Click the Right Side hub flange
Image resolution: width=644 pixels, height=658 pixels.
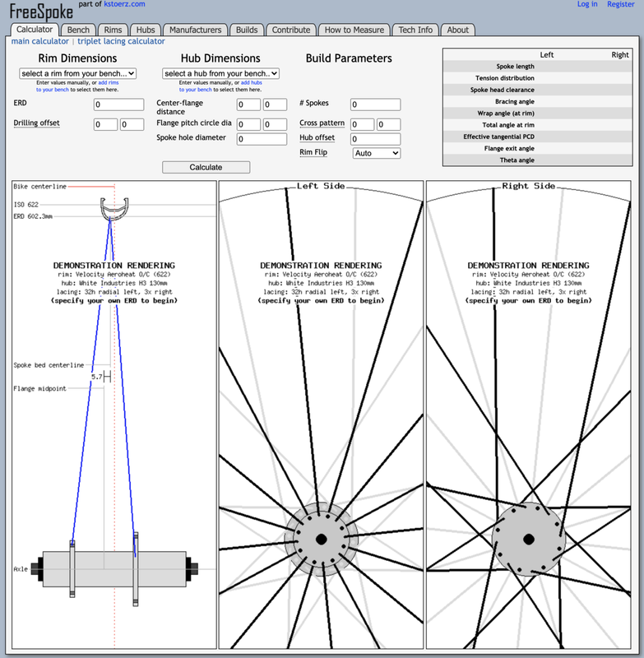(529, 540)
